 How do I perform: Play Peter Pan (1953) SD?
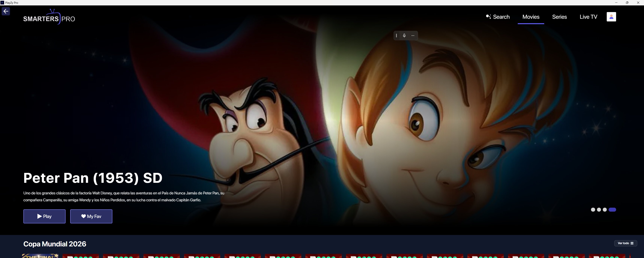click(45, 216)
